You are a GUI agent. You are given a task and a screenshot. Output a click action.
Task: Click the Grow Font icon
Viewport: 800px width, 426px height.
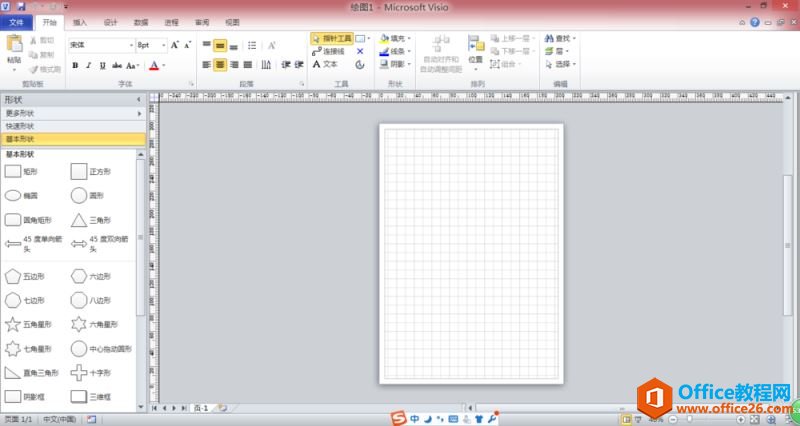174,45
